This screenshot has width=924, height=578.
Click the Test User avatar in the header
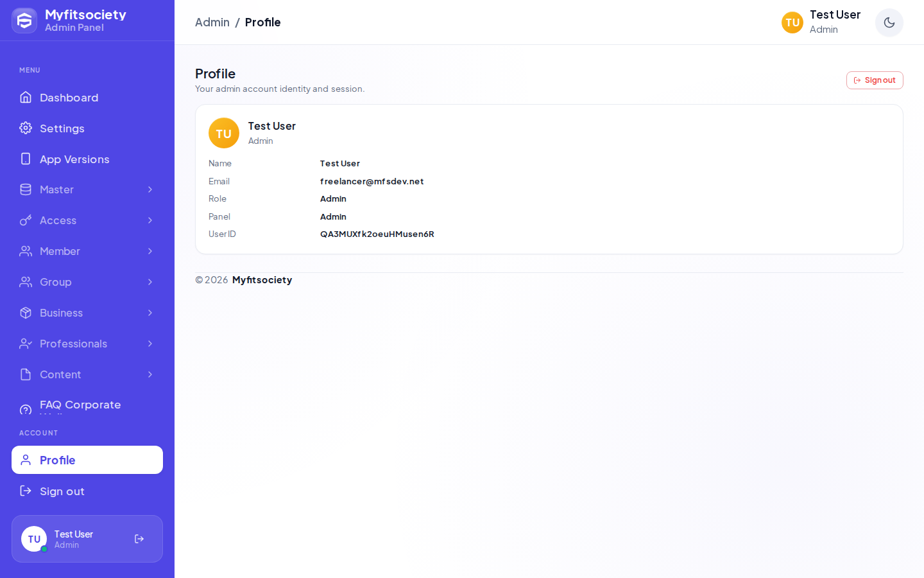tap(792, 22)
